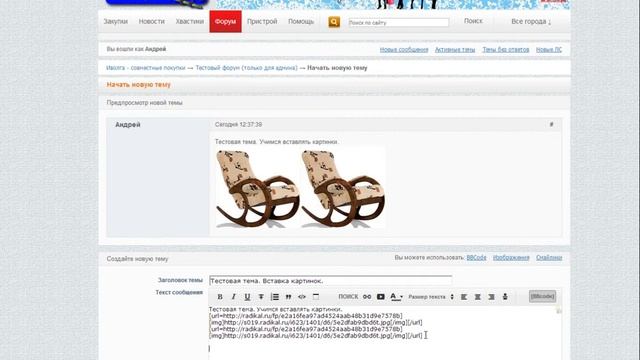Select the red Форум tab
The width and height of the screenshot is (640, 360).
click(x=225, y=21)
